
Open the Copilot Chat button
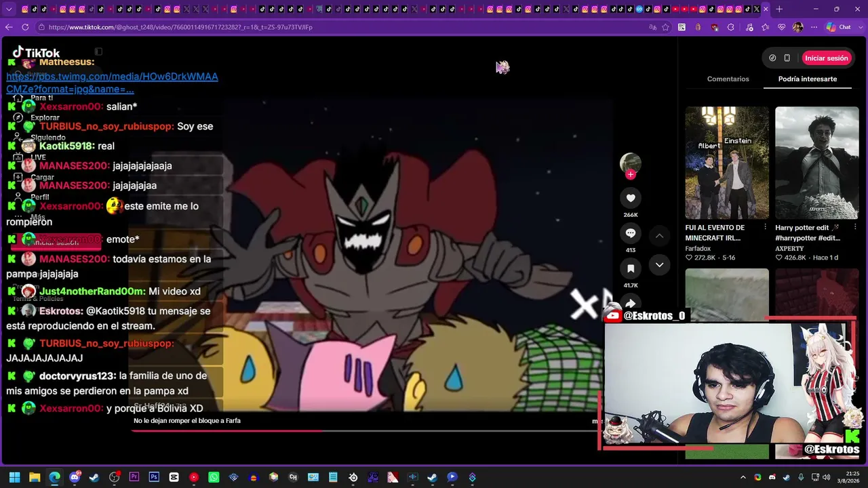(x=839, y=27)
